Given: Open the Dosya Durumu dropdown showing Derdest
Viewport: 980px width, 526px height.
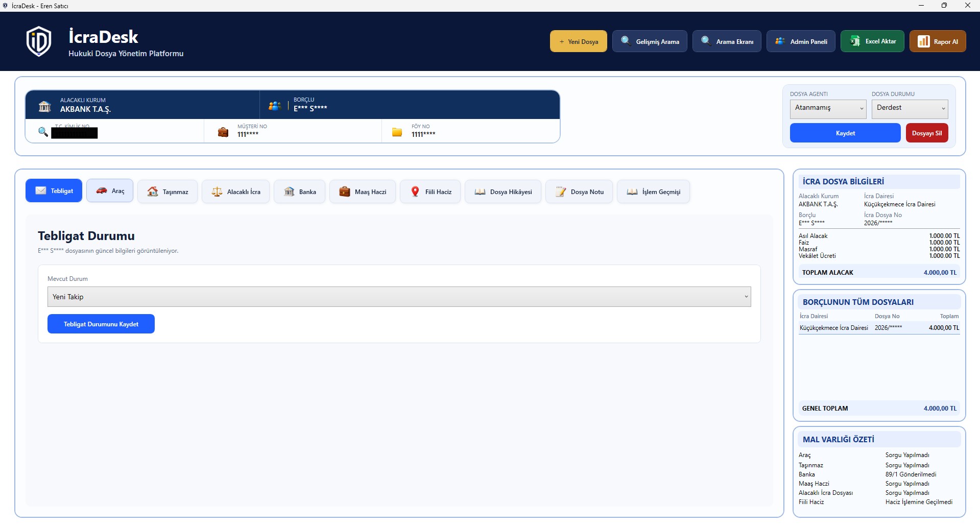Looking at the screenshot, I should (x=910, y=109).
